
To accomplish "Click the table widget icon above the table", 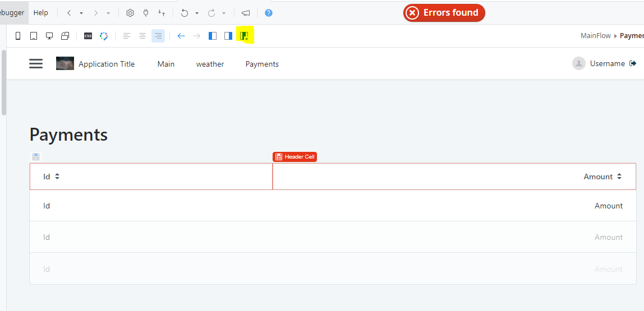I will [36, 157].
